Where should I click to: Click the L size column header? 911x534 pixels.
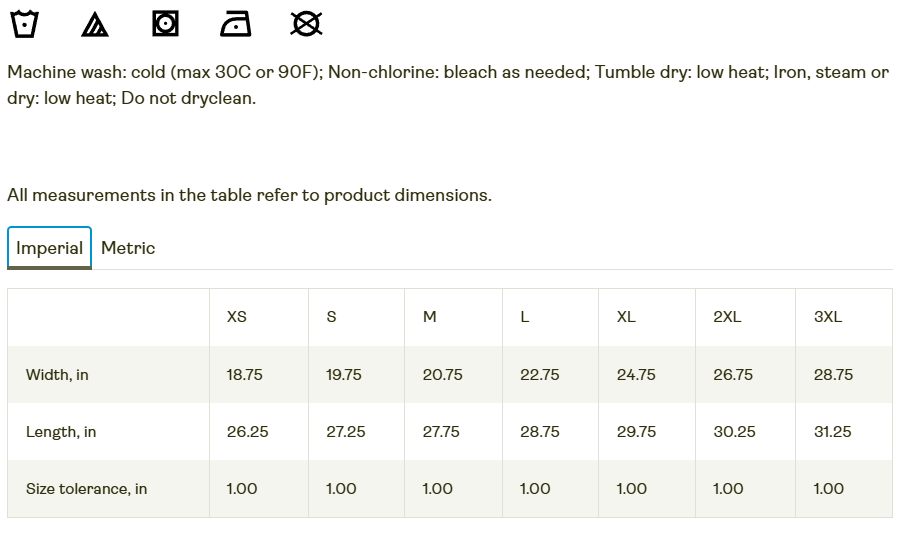point(525,317)
